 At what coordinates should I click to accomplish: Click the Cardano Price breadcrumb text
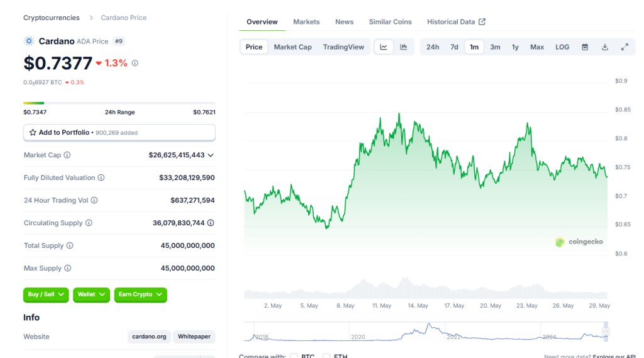124,18
